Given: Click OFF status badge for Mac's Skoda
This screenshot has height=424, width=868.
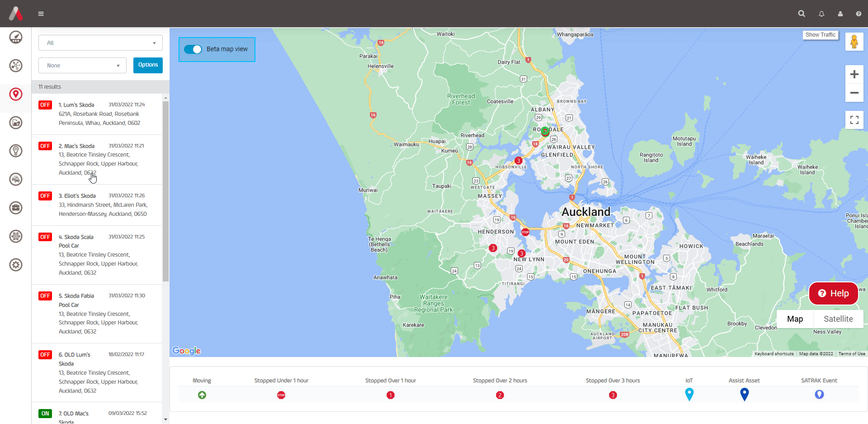Looking at the screenshot, I should (x=45, y=146).
